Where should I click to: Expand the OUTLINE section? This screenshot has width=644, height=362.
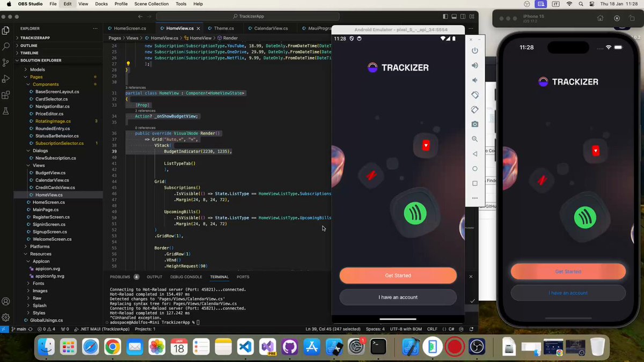(29, 46)
